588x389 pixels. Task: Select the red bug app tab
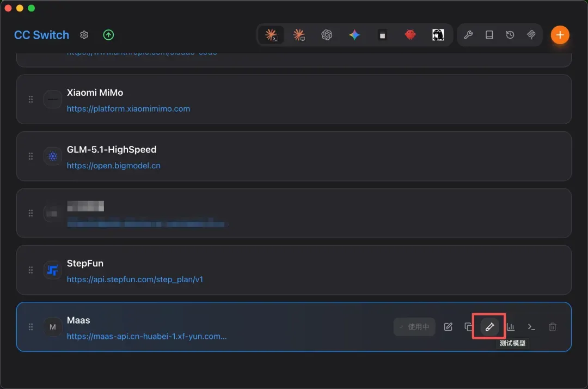[411, 35]
